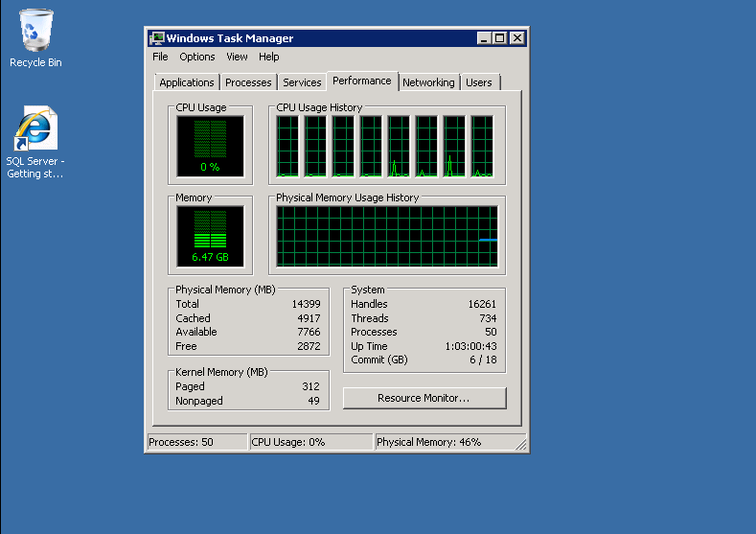Click the Cached value 4917

[x=309, y=318]
